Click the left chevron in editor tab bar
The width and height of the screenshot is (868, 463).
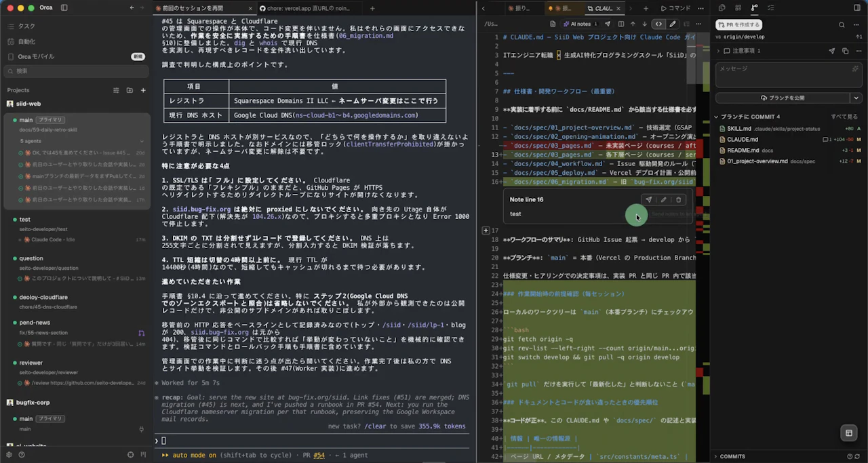(484, 8)
